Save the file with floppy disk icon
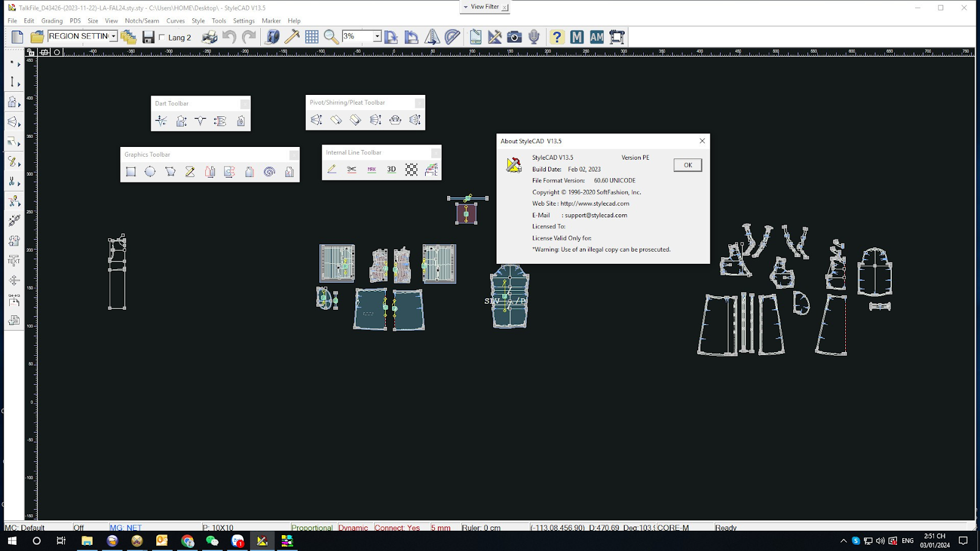The height and width of the screenshot is (551, 980). [148, 37]
